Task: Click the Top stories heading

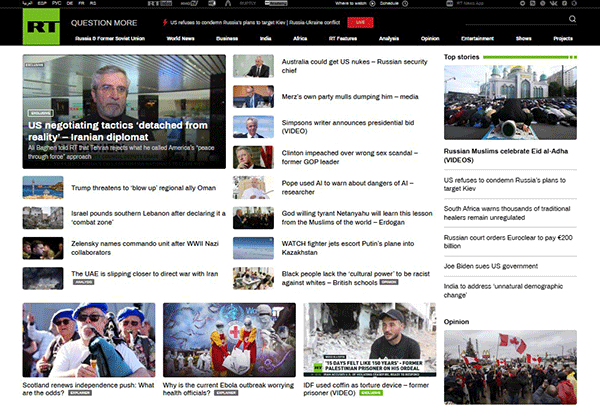Action: point(461,57)
